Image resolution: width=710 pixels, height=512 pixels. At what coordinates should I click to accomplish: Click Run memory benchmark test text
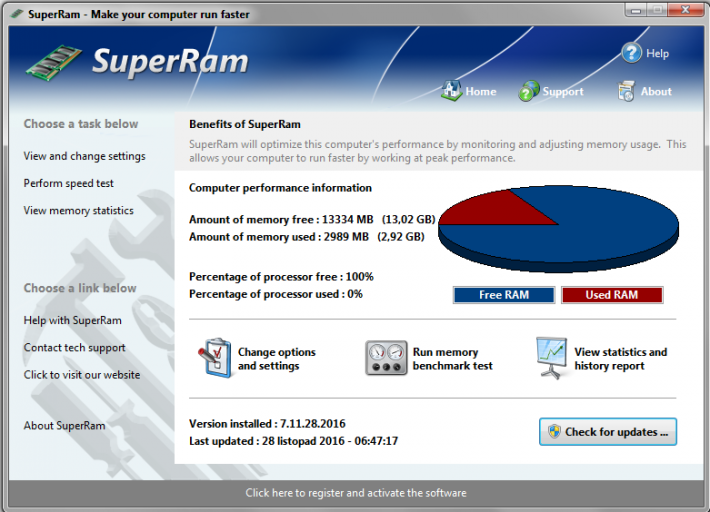(452, 359)
